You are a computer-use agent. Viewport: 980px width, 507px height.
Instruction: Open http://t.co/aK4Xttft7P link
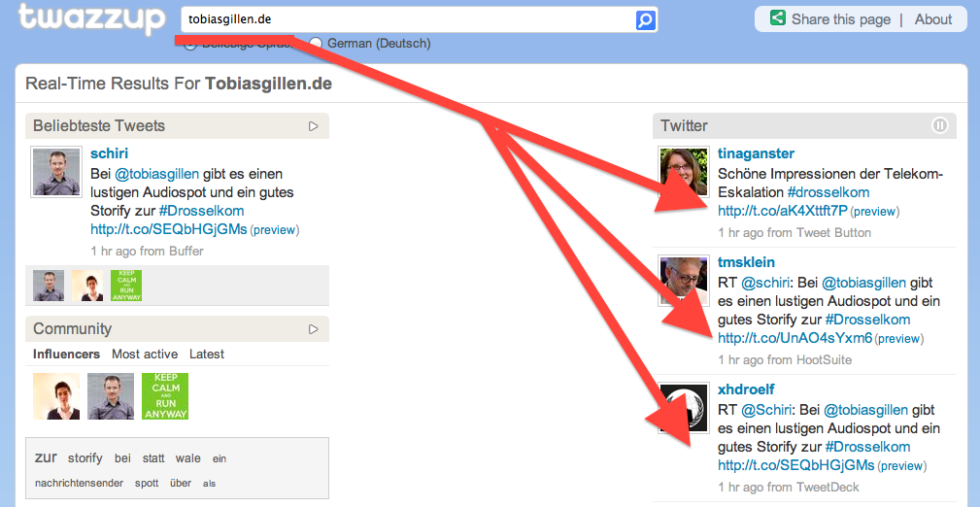coord(783,211)
